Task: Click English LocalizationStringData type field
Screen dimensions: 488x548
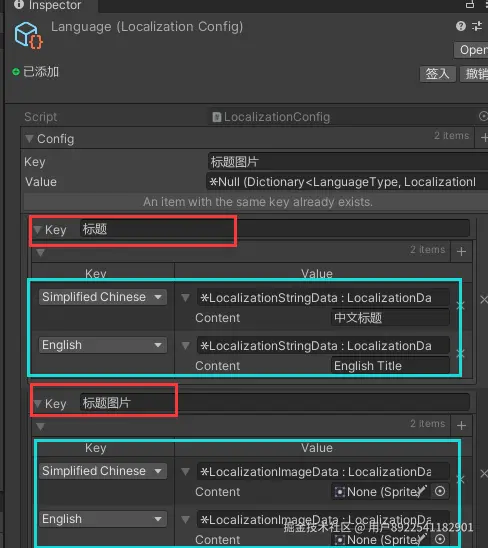Action: tap(323, 346)
